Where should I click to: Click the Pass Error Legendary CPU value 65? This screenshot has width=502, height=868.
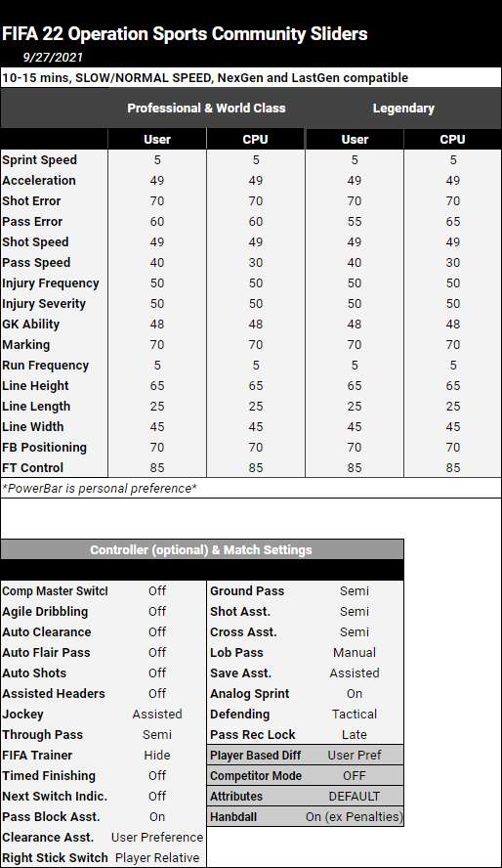(453, 222)
